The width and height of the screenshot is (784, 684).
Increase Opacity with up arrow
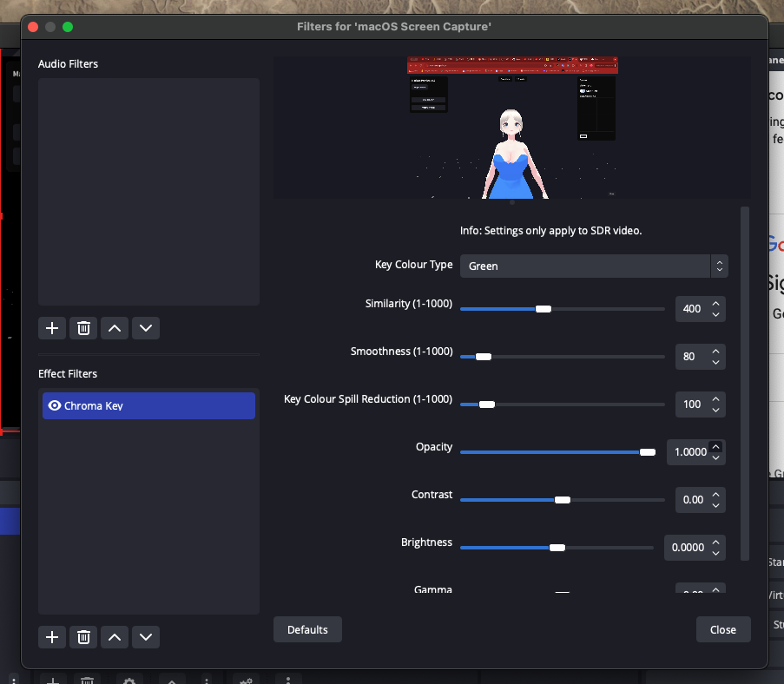pos(715,446)
